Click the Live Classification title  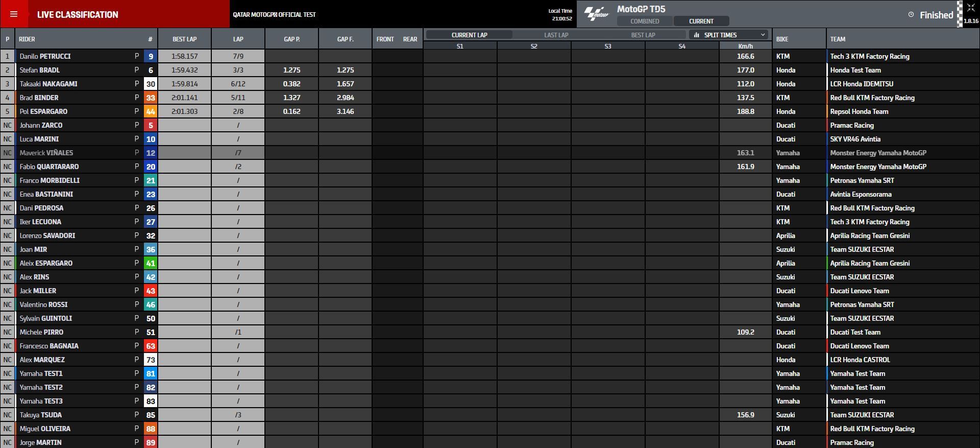pos(78,15)
